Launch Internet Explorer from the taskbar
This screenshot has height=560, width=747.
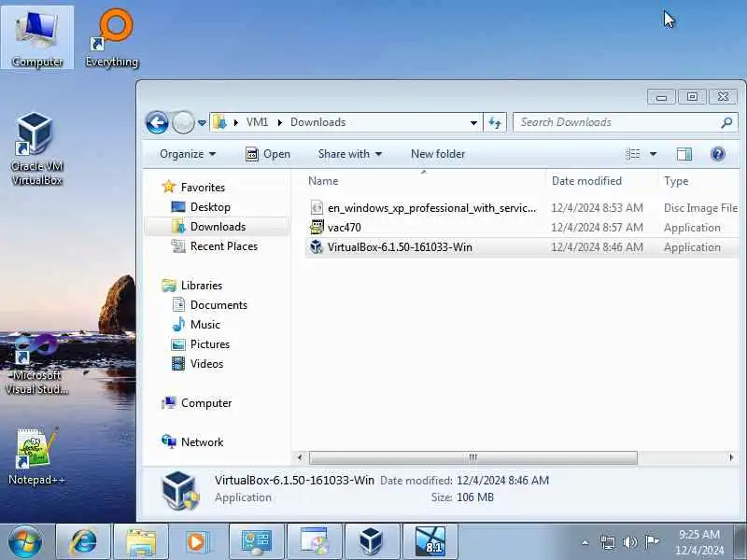[x=83, y=541]
